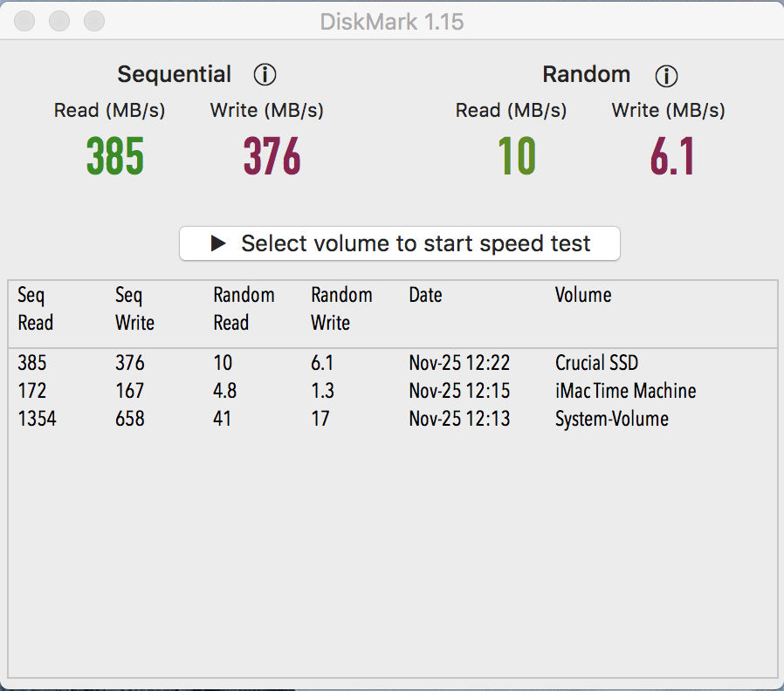Sort by Random Write column header
Image resolution: width=784 pixels, height=691 pixels.
[341, 309]
